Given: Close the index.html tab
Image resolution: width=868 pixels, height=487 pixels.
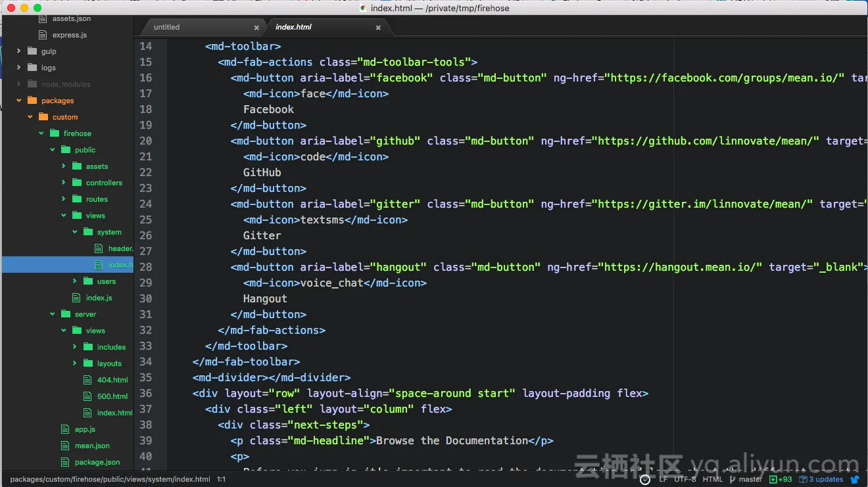Looking at the screenshot, I should point(378,28).
